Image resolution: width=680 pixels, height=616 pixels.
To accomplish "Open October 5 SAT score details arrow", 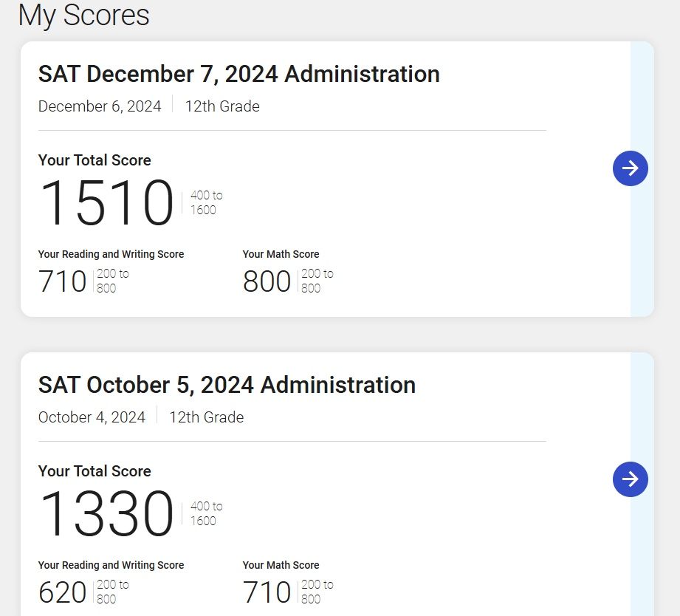I will 630,479.
